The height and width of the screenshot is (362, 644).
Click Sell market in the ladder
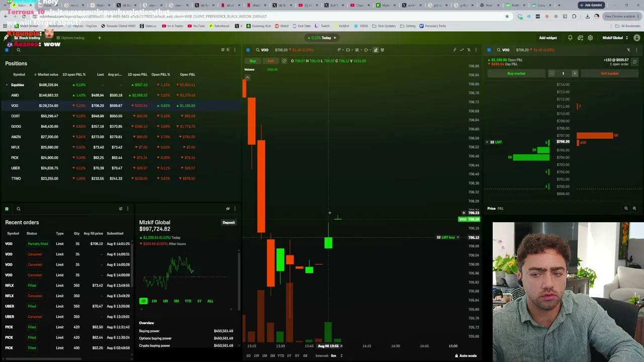609,73
